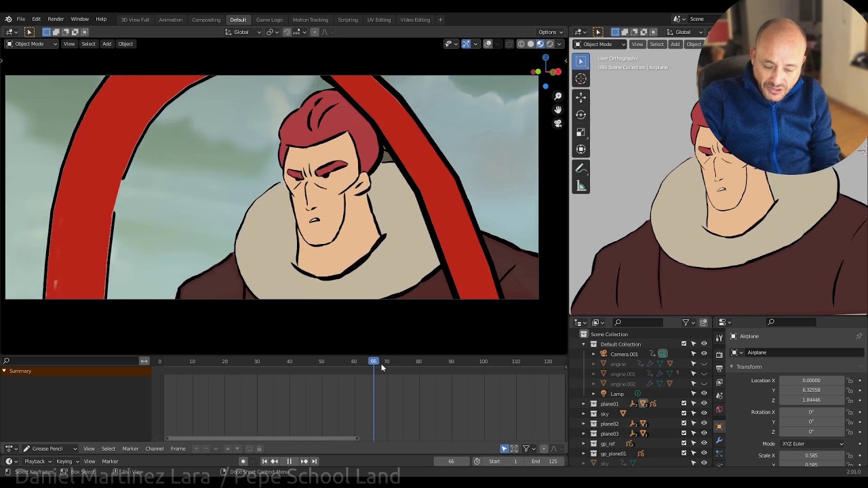Image resolution: width=868 pixels, height=488 pixels.
Task: Open the Modifier properties wrench tab
Action: tap(719, 441)
